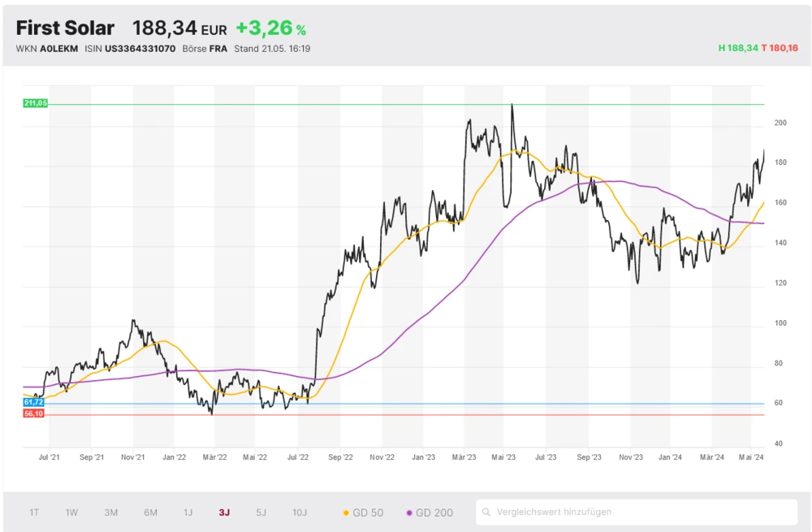Select the 6M chart period
812x532 pixels.
[x=150, y=513]
